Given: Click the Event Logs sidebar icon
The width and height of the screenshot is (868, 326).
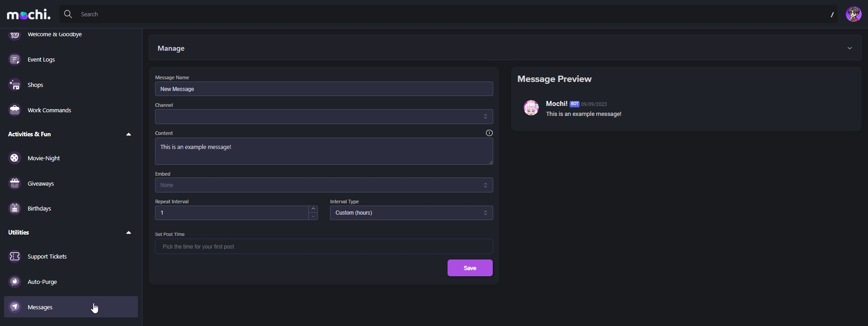Looking at the screenshot, I should [15, 60].
